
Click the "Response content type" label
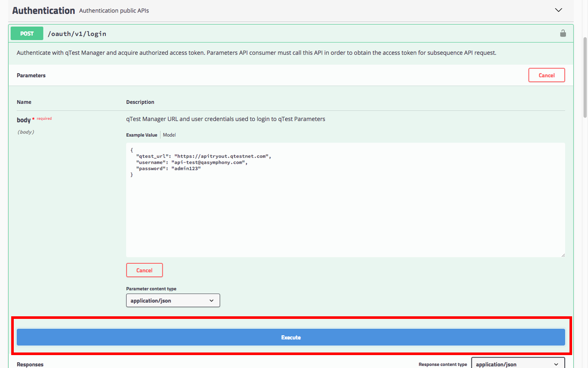coord(443,365)
